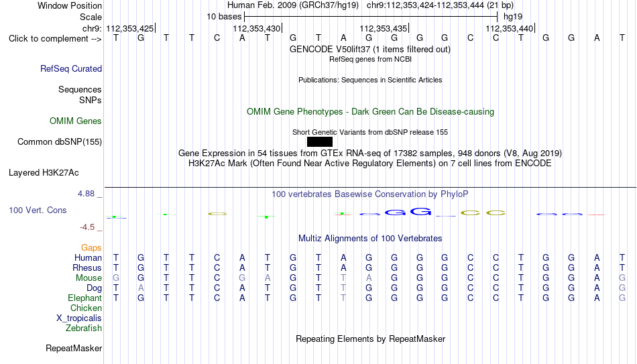The image size is (637, 364).
Task: Select the Elephant alignment row label
Action: point(84,298)
